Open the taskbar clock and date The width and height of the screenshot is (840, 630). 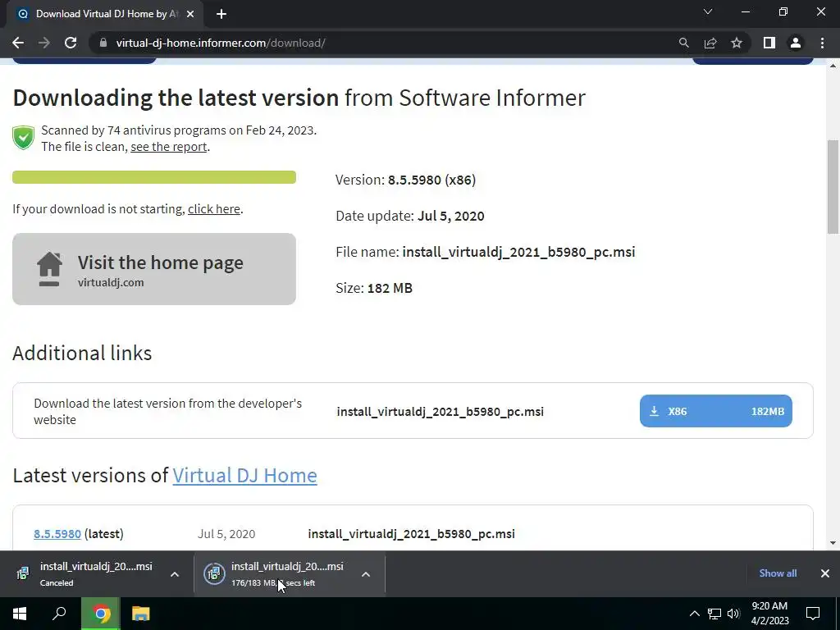pyautogui.click(x=769, y=614)
